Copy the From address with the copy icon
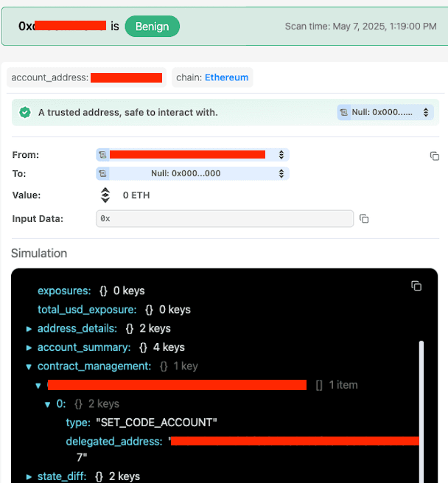448x483 pixels. (435, 156)
